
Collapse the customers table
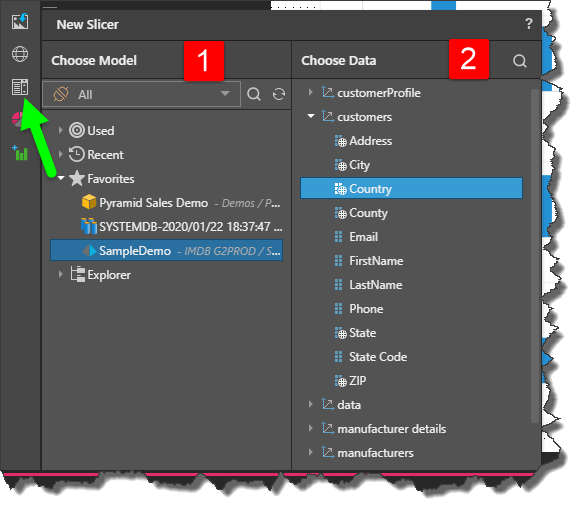tap(311, 116)
